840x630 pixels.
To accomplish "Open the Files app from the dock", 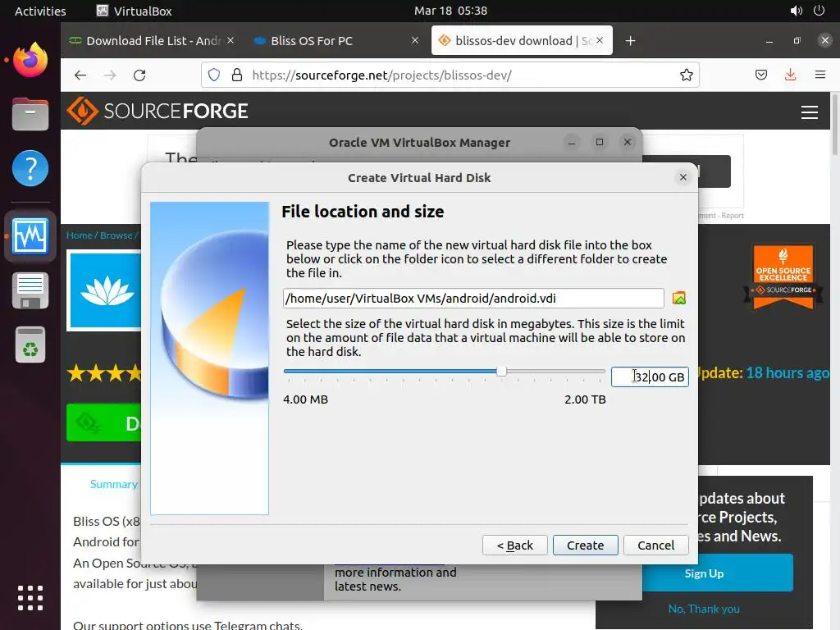I will click(30, 114).
